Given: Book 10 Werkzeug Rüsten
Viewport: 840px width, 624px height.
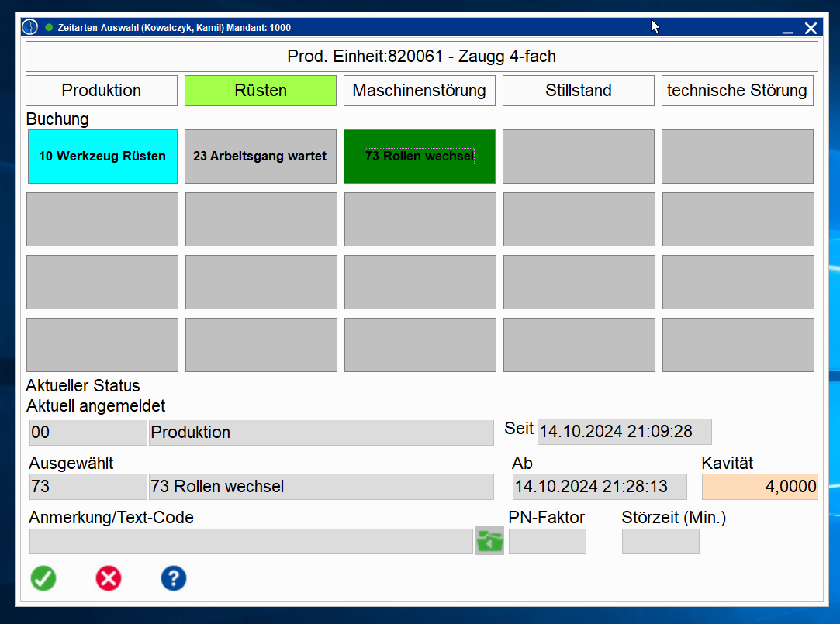Looking at the screenshot, I should pyautogui.click(x=102, y=157).
